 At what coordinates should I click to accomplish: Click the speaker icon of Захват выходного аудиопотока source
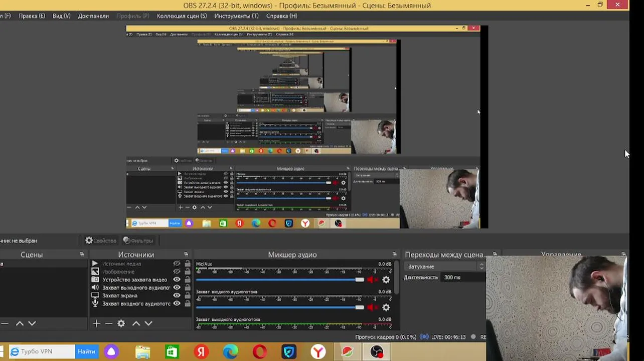pyautogui.click(x=95, y=288)
